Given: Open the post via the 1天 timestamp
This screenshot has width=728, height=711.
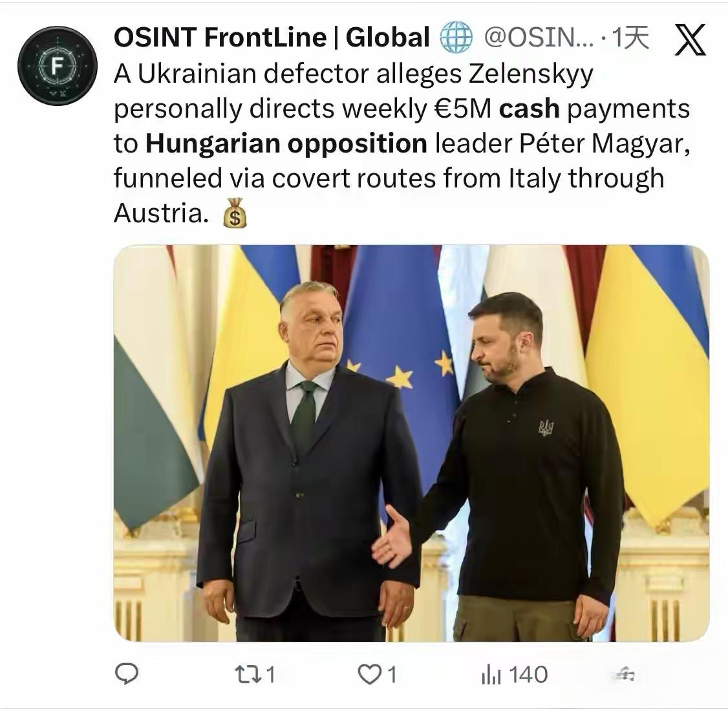Looking at the screenshot, I should coord(631,39).
